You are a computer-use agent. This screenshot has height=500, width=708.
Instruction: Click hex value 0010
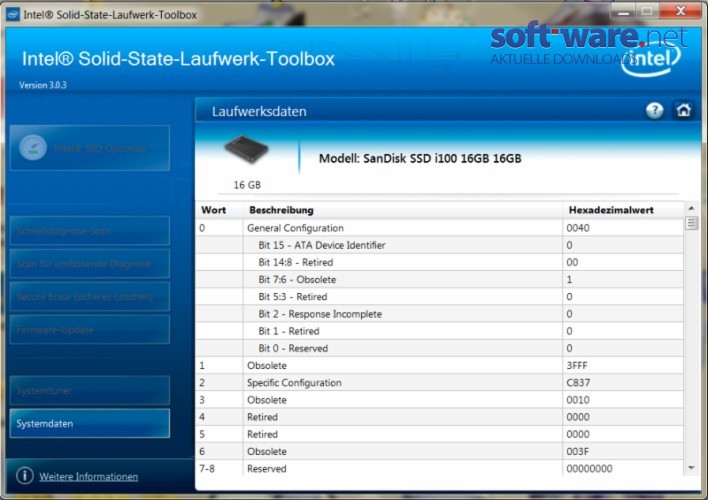pos(578,400)
